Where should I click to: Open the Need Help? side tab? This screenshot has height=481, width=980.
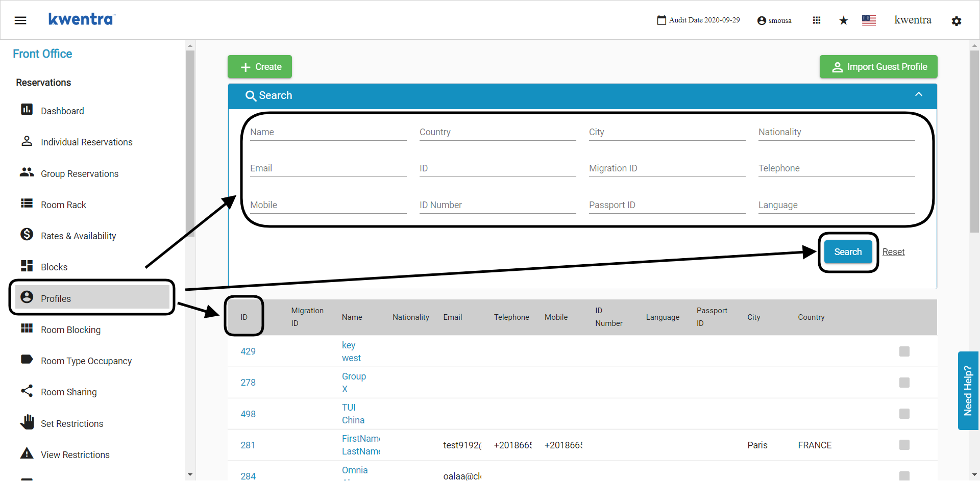pyautogui.click(x=968, y=391)
